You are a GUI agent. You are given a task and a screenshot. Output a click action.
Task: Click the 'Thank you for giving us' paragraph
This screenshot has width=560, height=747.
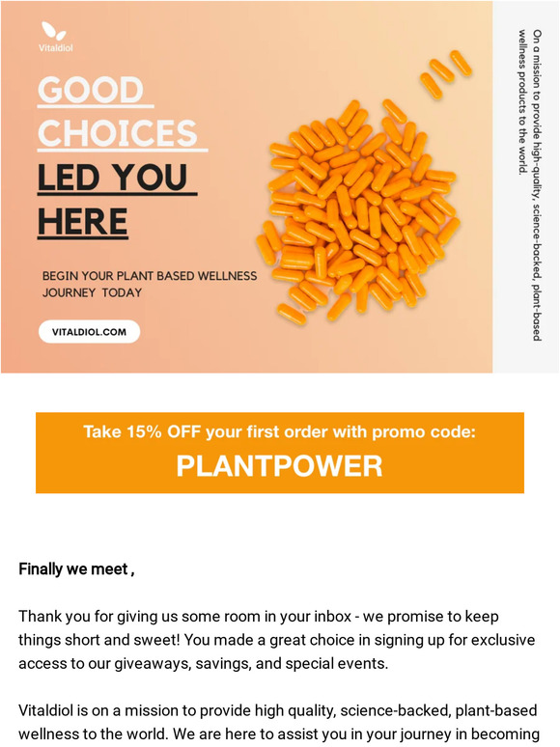click(277, 640)
